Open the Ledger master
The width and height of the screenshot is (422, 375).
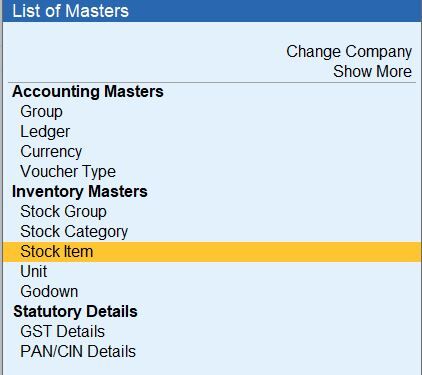45,131
